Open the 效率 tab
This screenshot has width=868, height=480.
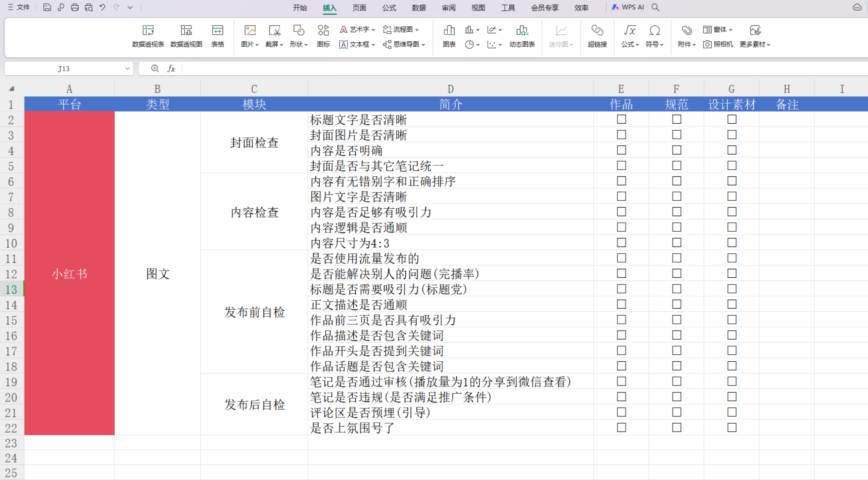click(581, 7)
